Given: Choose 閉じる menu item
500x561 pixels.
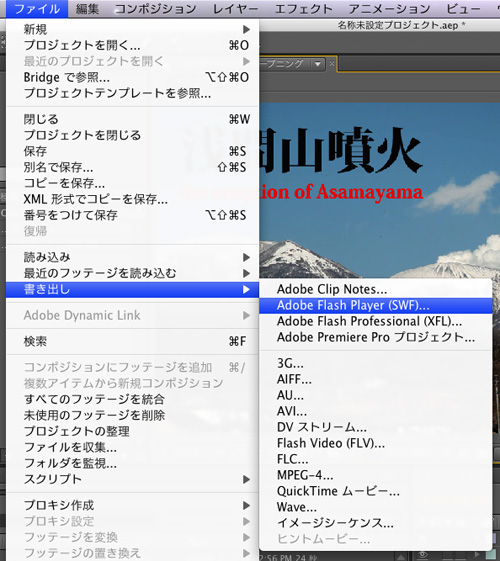Looking at the screenshot, I should tap(132, 119).
